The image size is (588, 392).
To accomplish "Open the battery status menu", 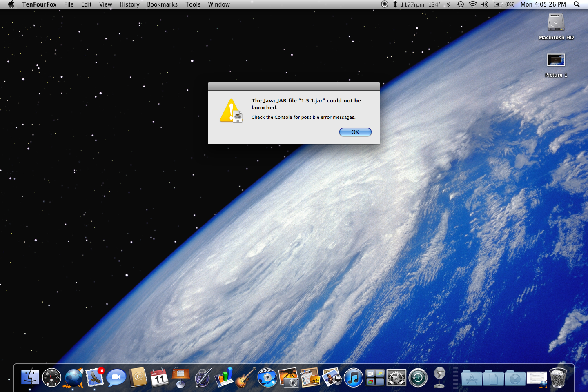I will pos(504,4).
